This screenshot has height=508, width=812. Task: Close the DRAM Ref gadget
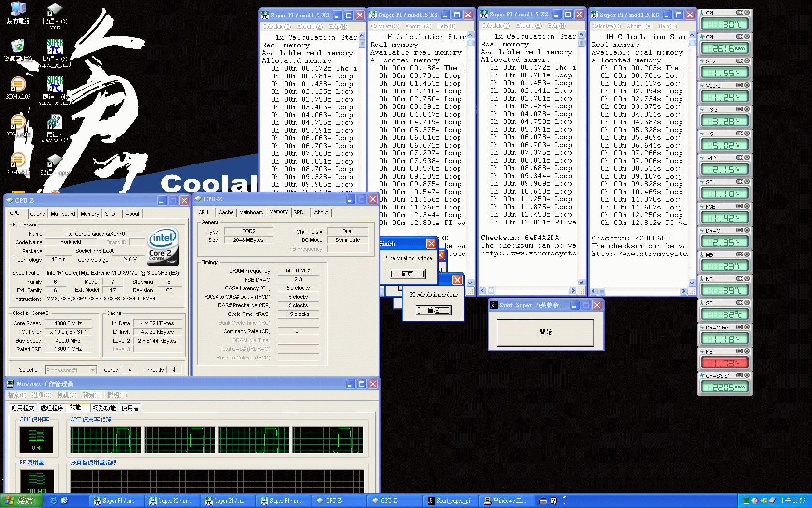[x=747, y=327]
